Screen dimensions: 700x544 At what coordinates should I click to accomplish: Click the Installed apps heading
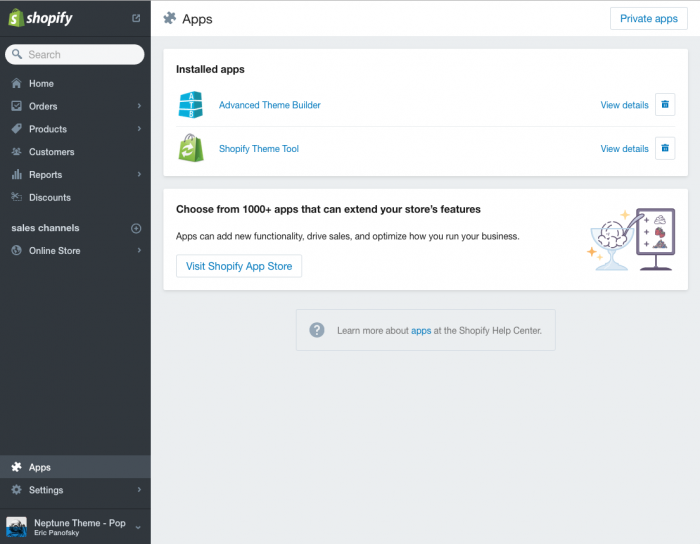210,69
